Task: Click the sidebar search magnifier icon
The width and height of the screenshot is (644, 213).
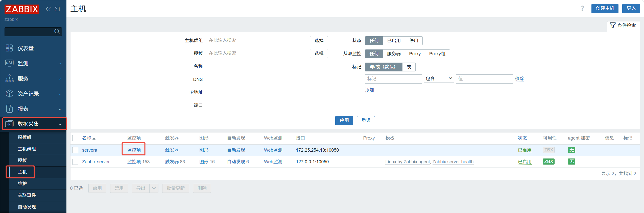Action: tap(57, 32)
